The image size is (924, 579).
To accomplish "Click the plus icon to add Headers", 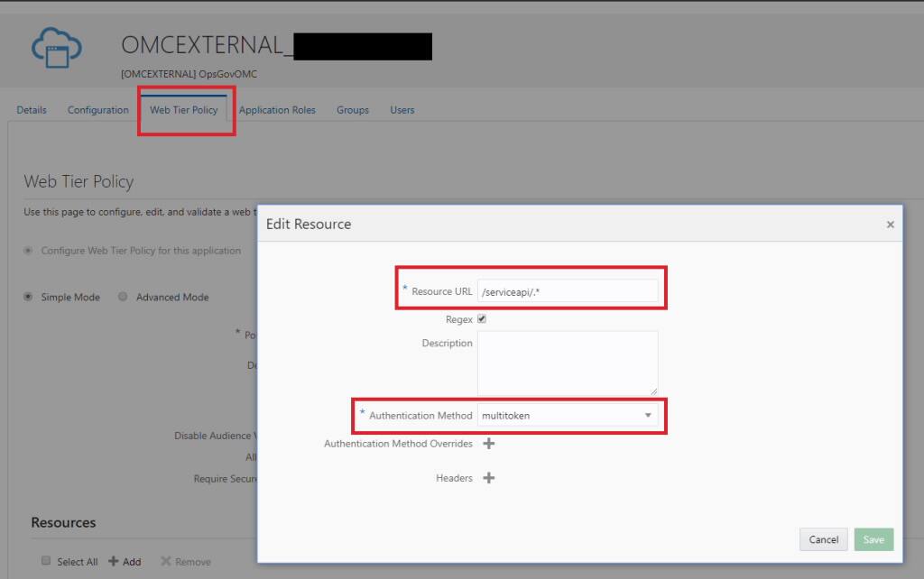I will [488, 477].
